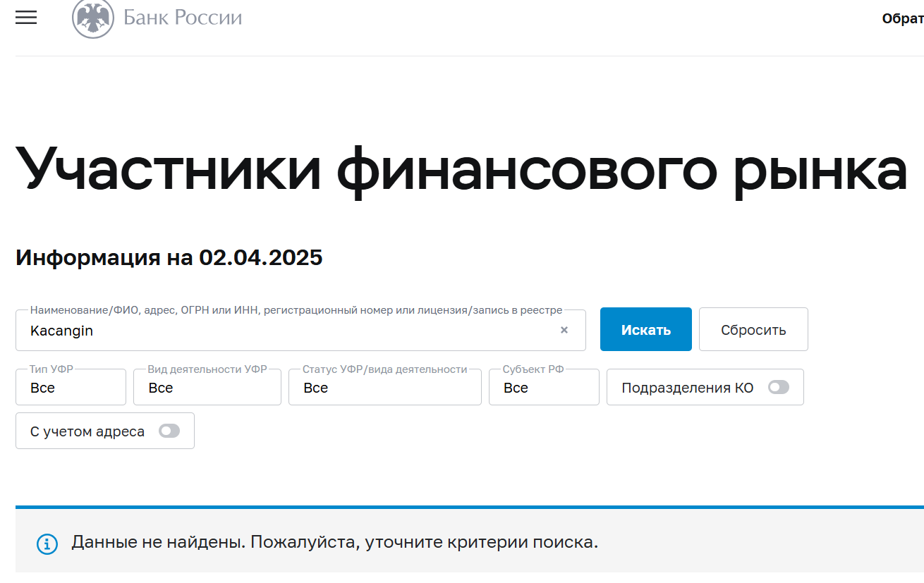The height and width of the screenshot is (583, 924).
Task: Open the Тип УФР dropdown
Action: click(71, 387)
